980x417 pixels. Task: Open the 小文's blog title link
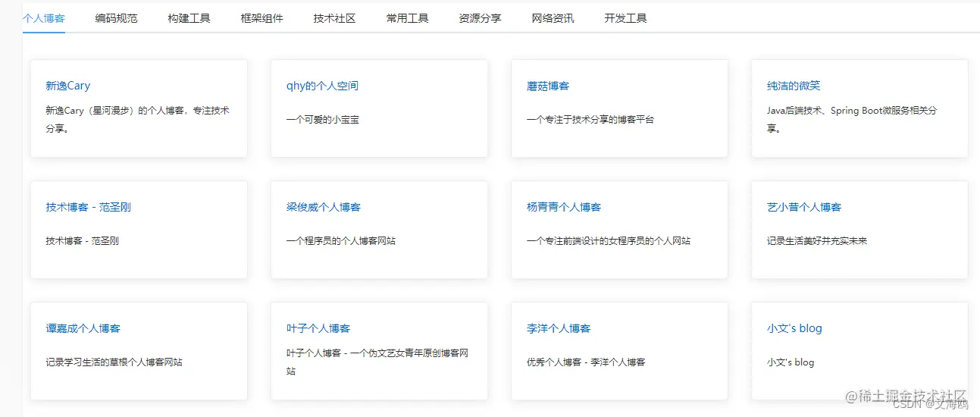pos(794,328)
